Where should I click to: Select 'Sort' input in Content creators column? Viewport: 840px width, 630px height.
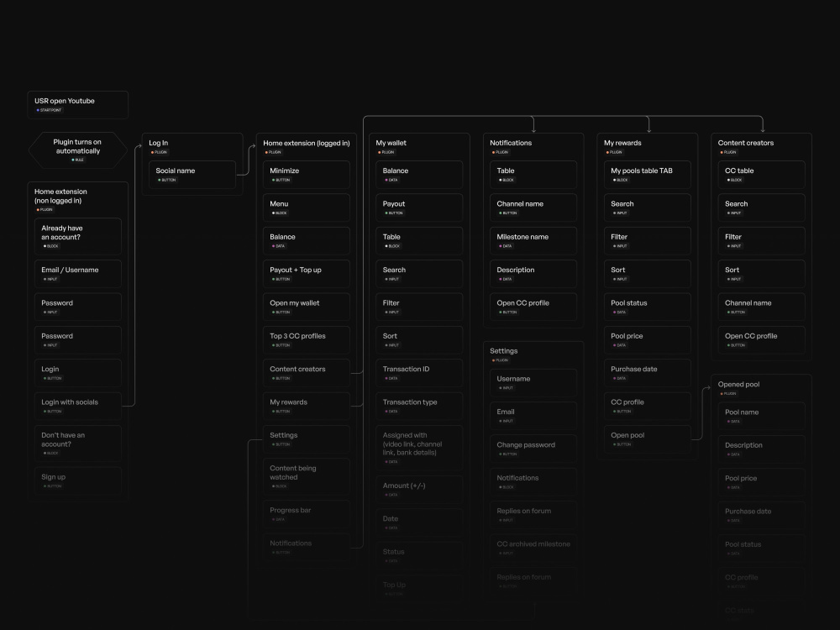tap(762, 274)
